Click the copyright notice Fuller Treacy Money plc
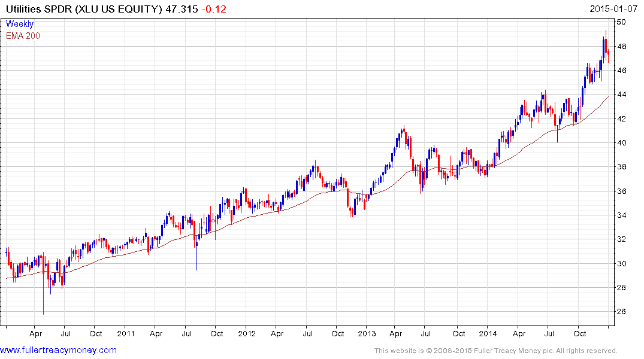The height and width of the screenshot is (359, 644). 496,351
